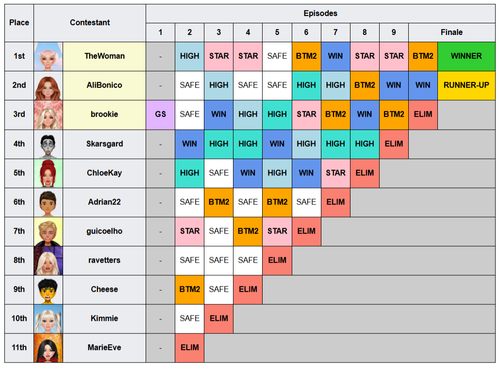Click Adrian22's ELIM cell in episode 7
Image resolution: width=500 pixels, height=370 pixels.
coord(336,202)
